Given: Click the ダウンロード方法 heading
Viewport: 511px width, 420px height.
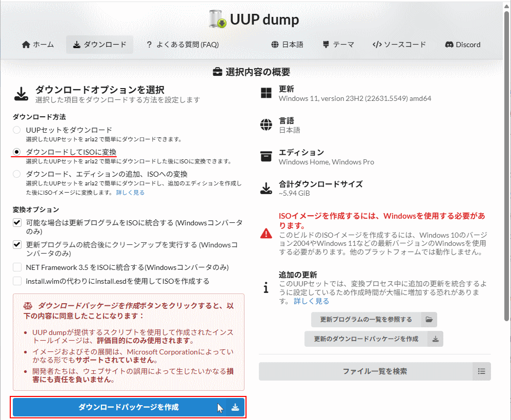Looking at the screenshot, I should pyautogui.click(x=39, y=117).
